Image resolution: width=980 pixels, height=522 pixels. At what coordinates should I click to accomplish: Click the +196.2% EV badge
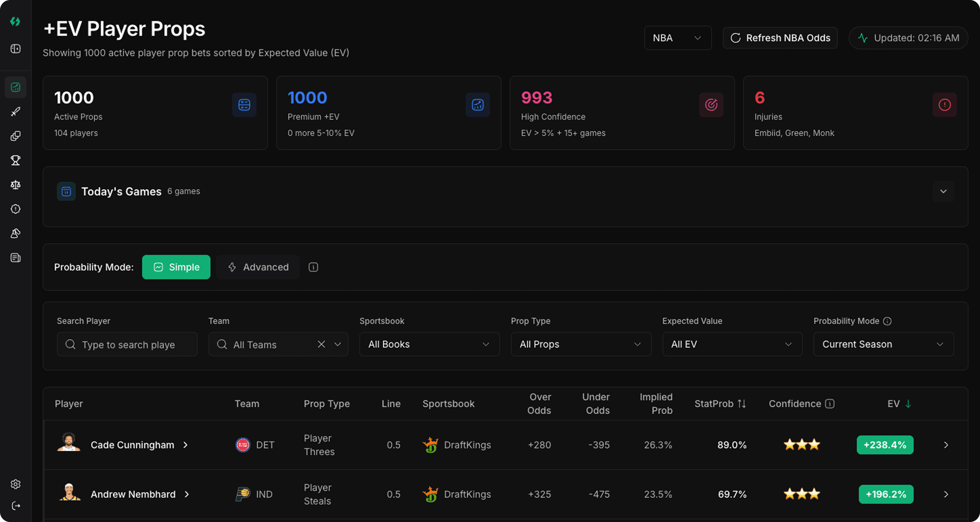click(x=886, y=494)
